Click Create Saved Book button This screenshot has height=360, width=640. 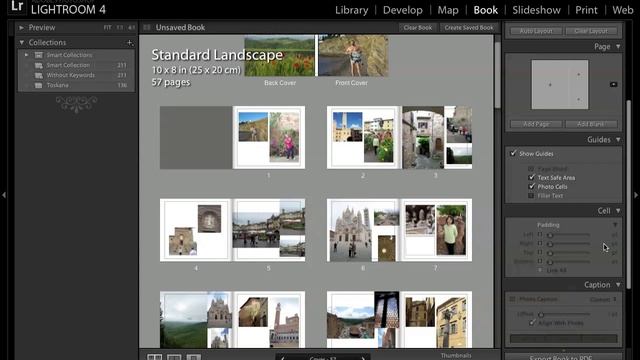coord(469,28)
